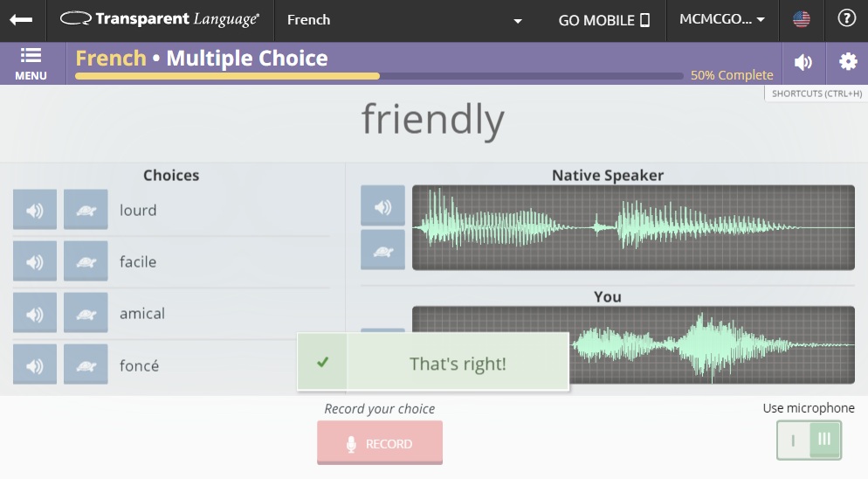The height and width of the screenshot is (479, 868).
Task: Open the help question mark
Action: point(846,19)
